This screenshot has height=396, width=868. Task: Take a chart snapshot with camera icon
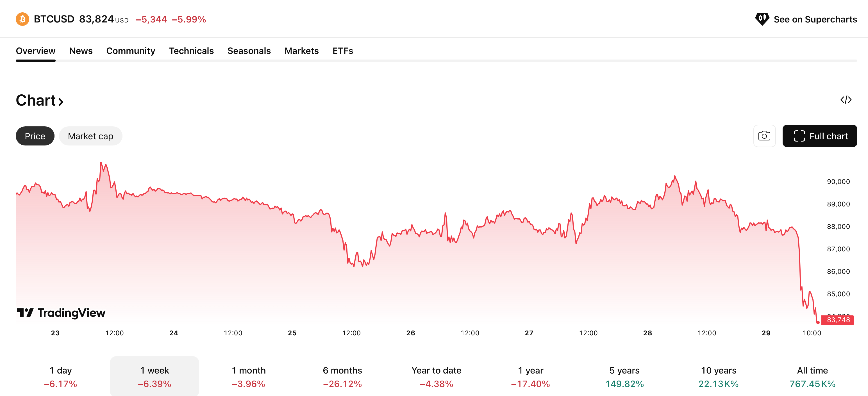pyautogui.click(x=764, y=136)
